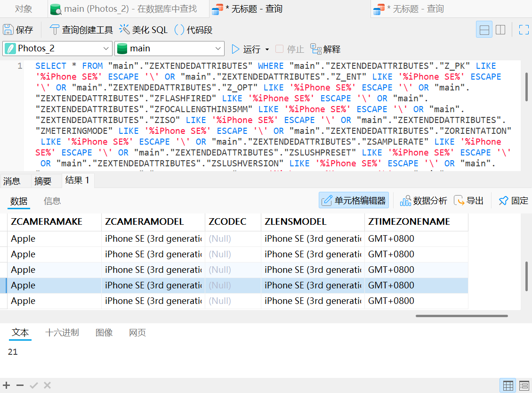This screenshot has height=393, width=532.
Task: Click the Save (保存) toolbar button
Action: pyautogui.click(x=18, y=30)
